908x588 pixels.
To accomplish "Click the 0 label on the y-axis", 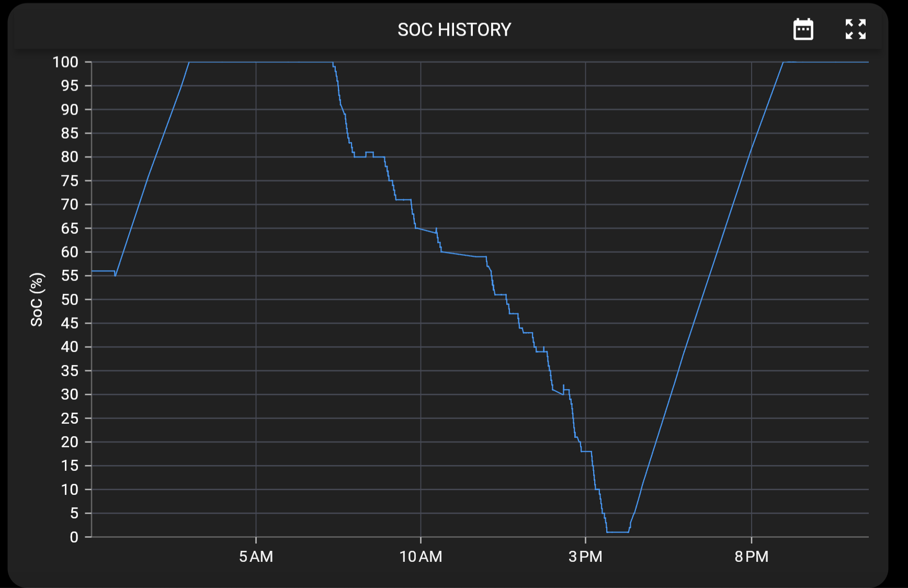I will pyautogui.click(x=74, y=537).
